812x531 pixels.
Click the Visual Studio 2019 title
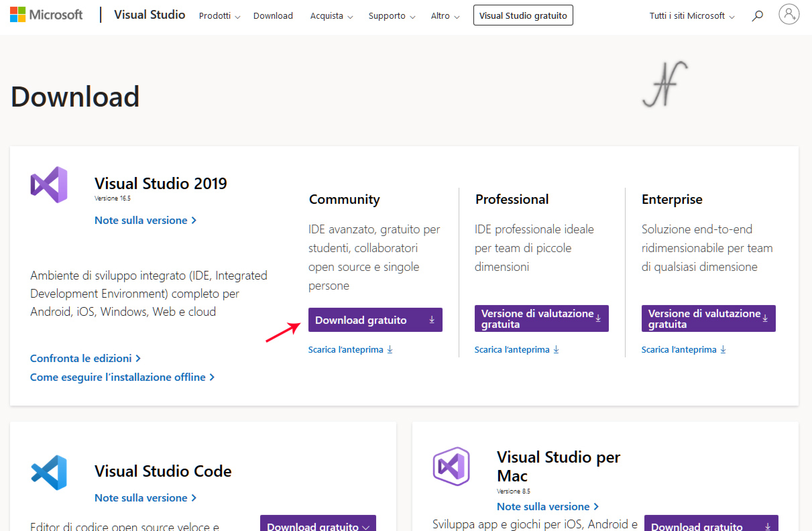tap(161, 184)
